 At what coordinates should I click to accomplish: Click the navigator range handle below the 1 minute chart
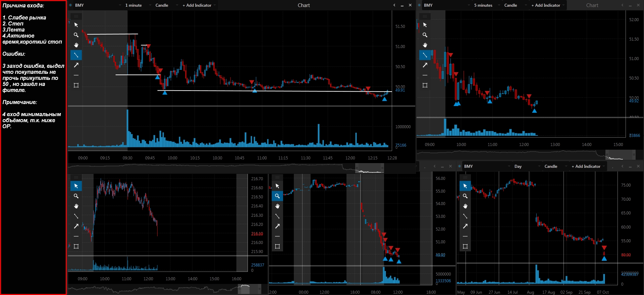coord(369,168)
